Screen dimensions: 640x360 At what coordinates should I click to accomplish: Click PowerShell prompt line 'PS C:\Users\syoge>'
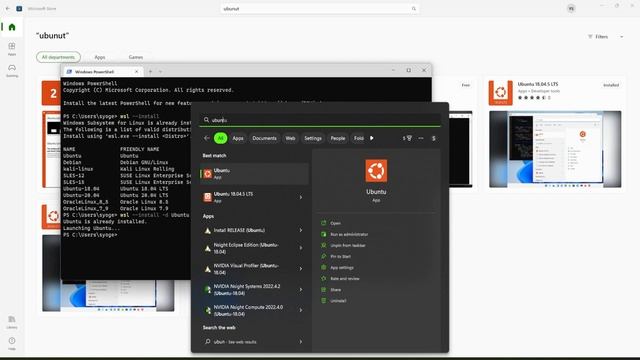pyautogui.click(x=90, y=235)
